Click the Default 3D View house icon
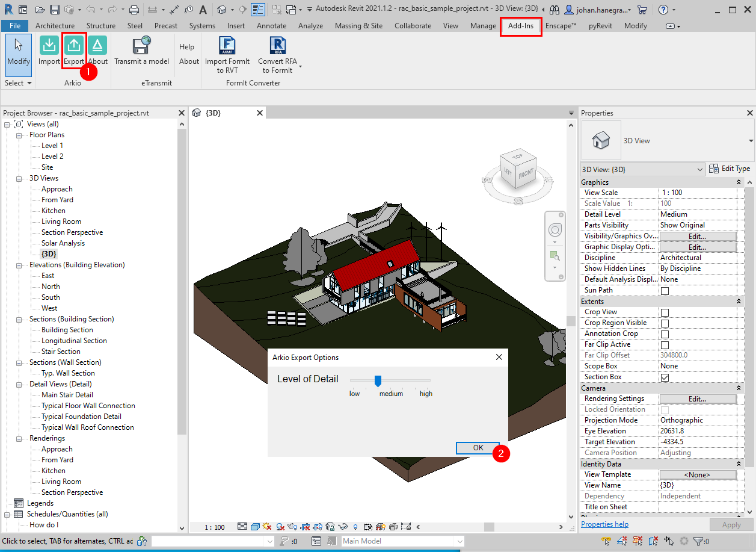This screenshot has width=756, height=552. click(x=222, y=10)
